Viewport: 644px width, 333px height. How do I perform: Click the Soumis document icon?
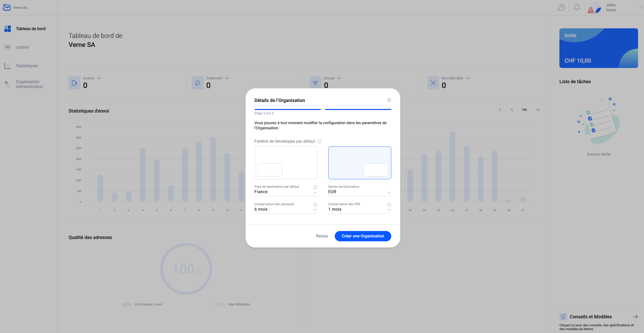pos(74,83)
